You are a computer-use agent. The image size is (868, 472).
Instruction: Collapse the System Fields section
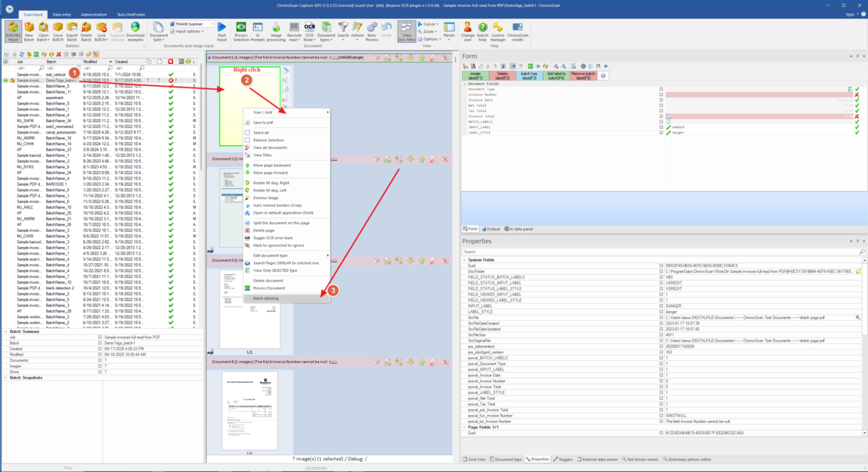coord(464,260)
